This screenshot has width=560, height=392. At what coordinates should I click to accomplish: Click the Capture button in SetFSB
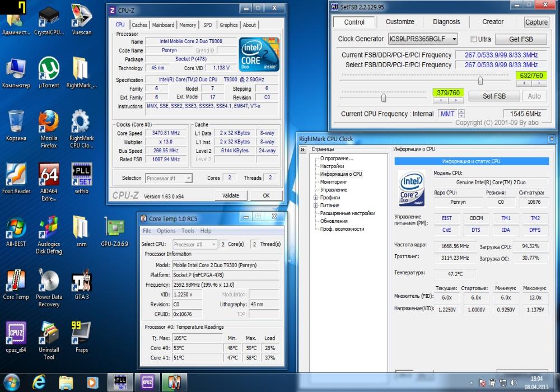pos(536,22)
